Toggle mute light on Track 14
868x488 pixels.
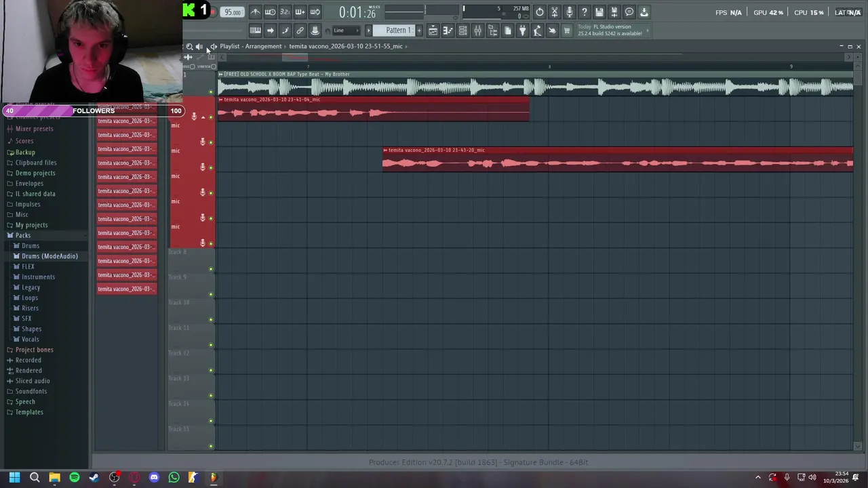(210, 421)
